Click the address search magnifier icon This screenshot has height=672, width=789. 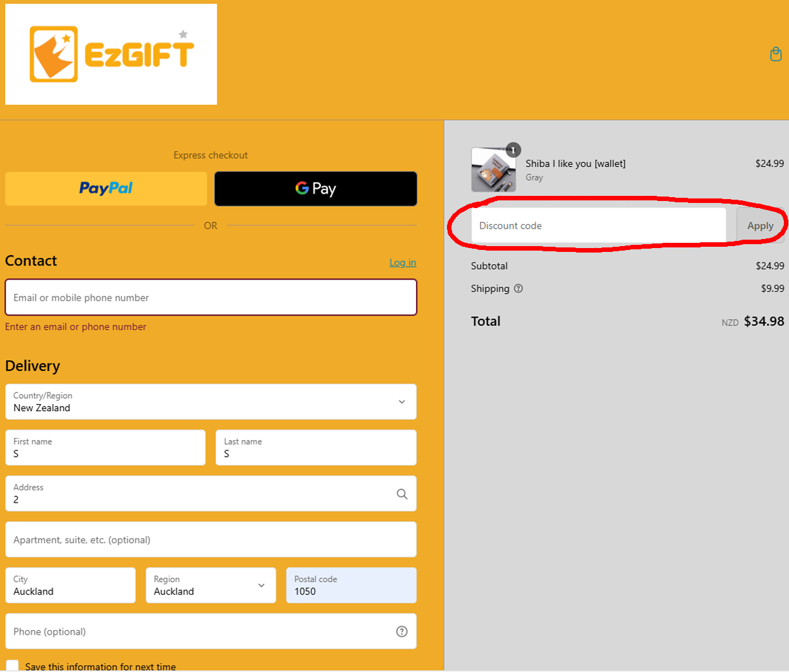pos(402,494)
